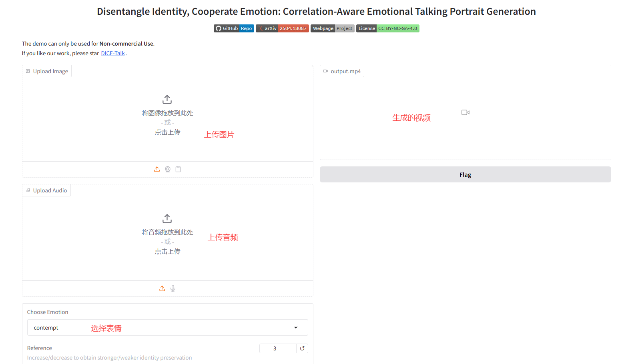
Task: Click the Upload Image panel label
Action: pyautogui.click(x=47, y=71)
